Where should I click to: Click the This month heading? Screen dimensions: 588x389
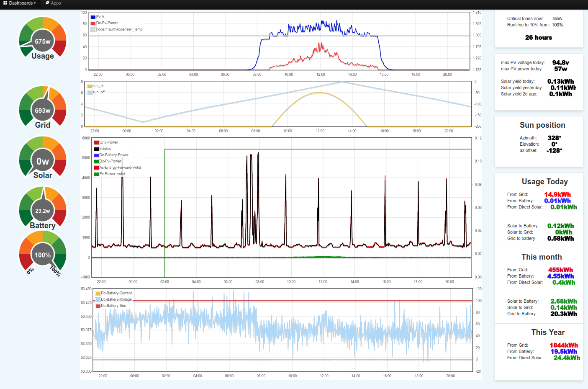click(541, 257)
